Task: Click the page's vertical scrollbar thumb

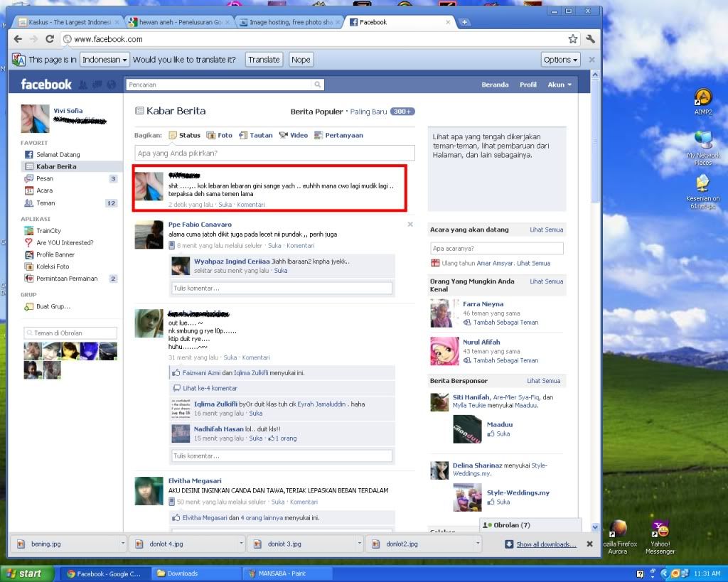Action: (x=595, y=141)
